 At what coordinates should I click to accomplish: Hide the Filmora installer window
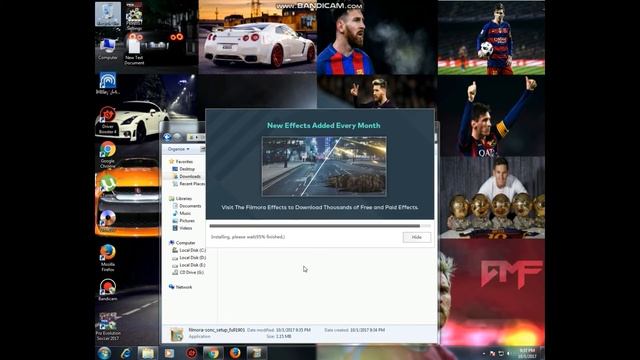click(417, 237)
